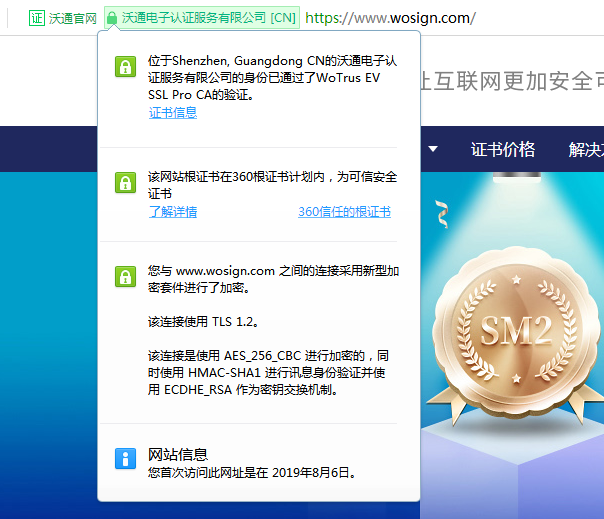Open the 证书信息 certificate info link

[173, 113]
